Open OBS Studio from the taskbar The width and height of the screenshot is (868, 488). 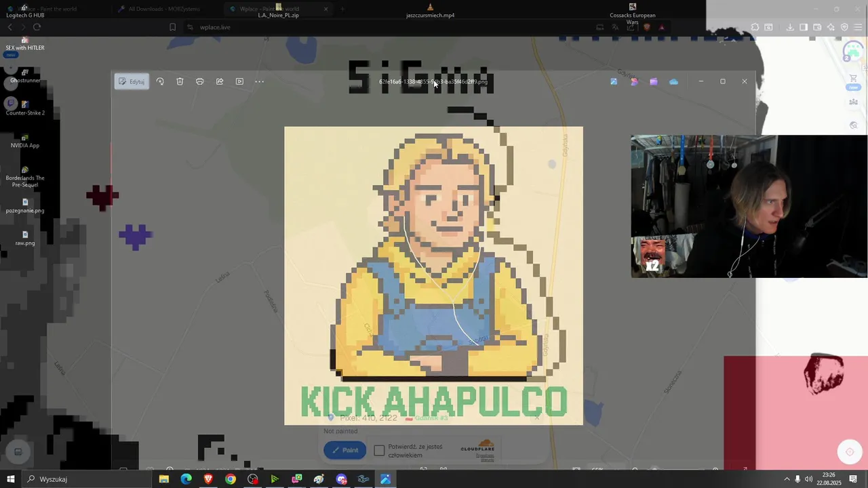coord(253,479)
